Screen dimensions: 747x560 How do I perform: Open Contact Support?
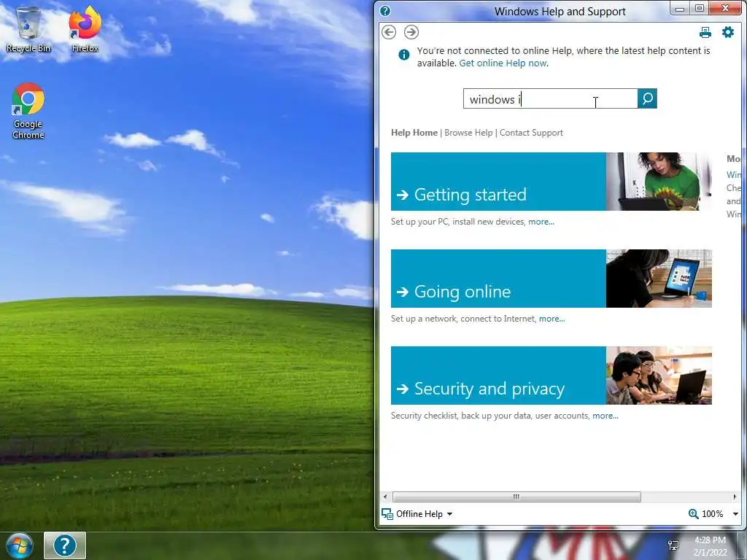(x=531, y=133)
